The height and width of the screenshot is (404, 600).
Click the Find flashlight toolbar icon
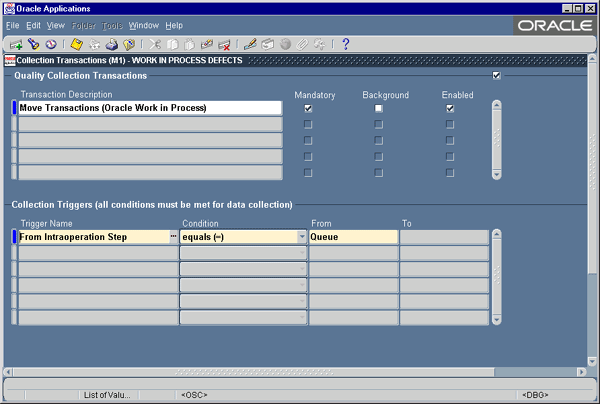click(x=32, y=45)
